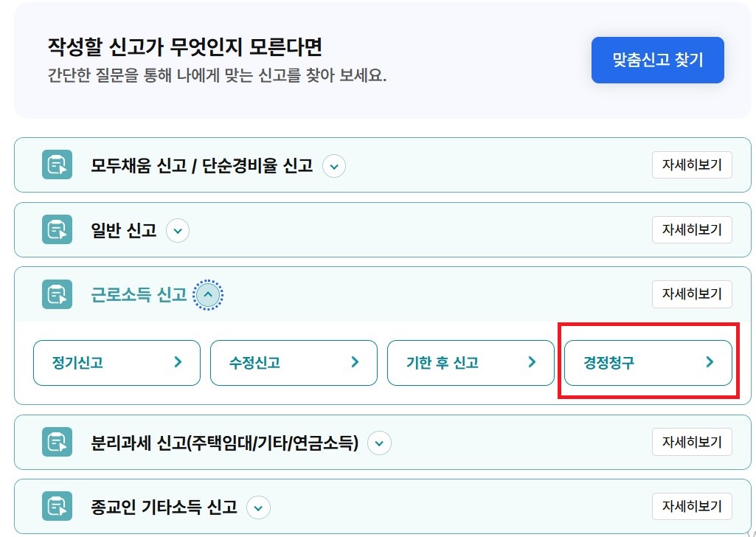Collapse the 근로소득 신고 section
Image resolution: width=756 pixels, height=537 pixels.
click(208, 294)
